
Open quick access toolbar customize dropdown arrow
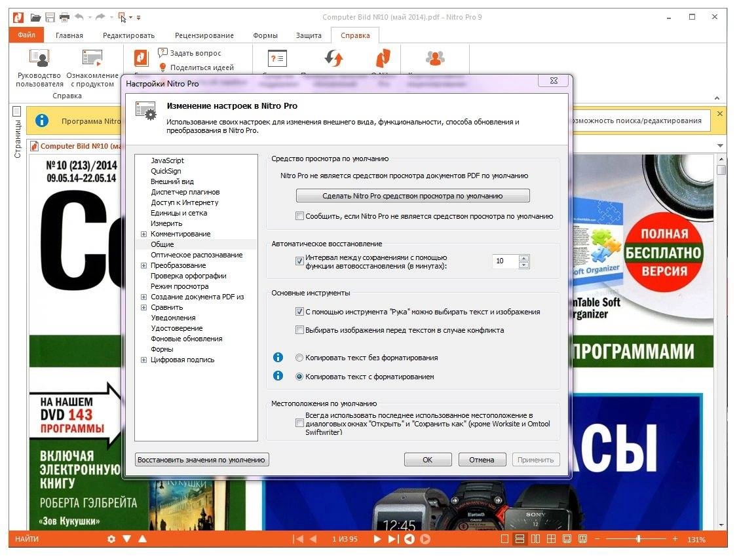point(139,18)
